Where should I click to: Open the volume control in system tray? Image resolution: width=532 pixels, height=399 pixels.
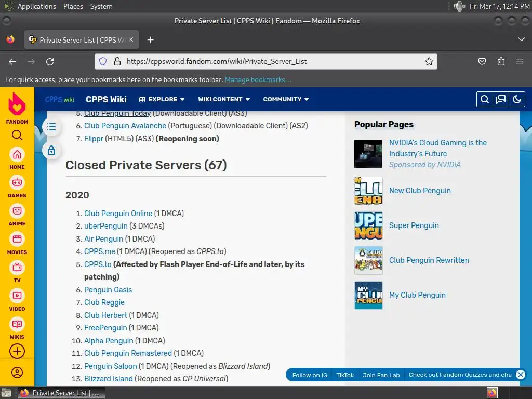(x=459, y=6)
